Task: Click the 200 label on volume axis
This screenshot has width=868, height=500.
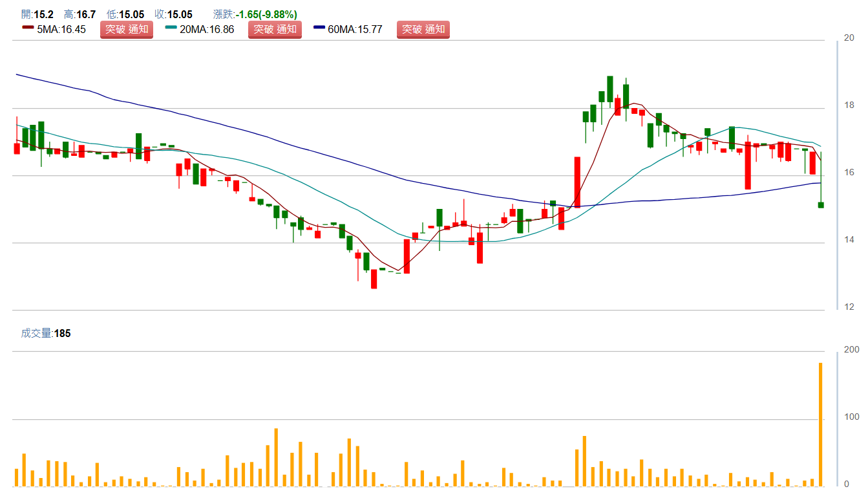Action: (851, 350)
